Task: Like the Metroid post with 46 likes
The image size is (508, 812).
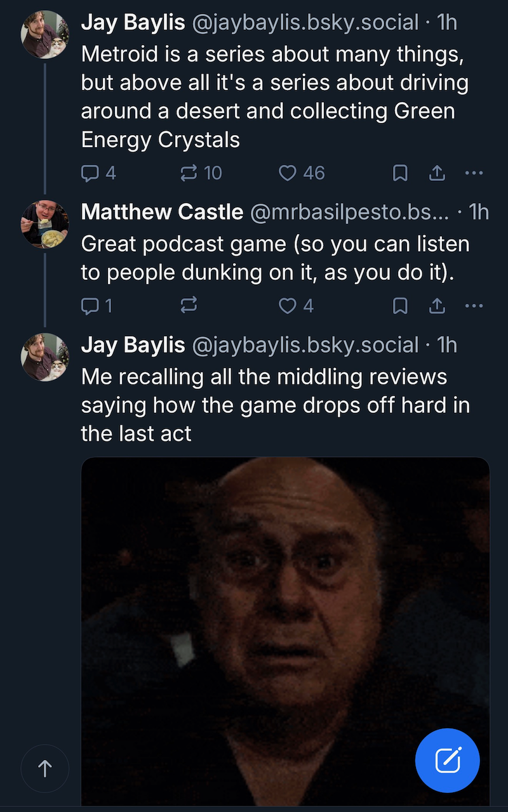Action: (x=302, y=173)
